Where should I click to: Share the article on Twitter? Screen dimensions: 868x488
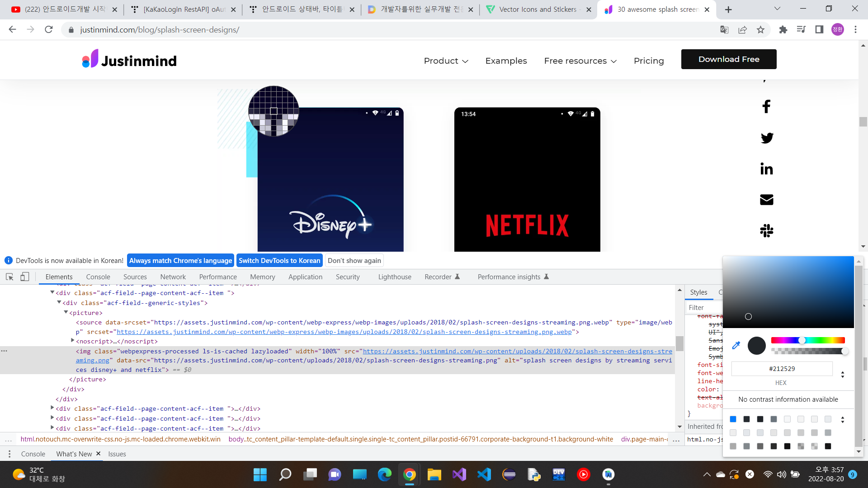(766, 138)
